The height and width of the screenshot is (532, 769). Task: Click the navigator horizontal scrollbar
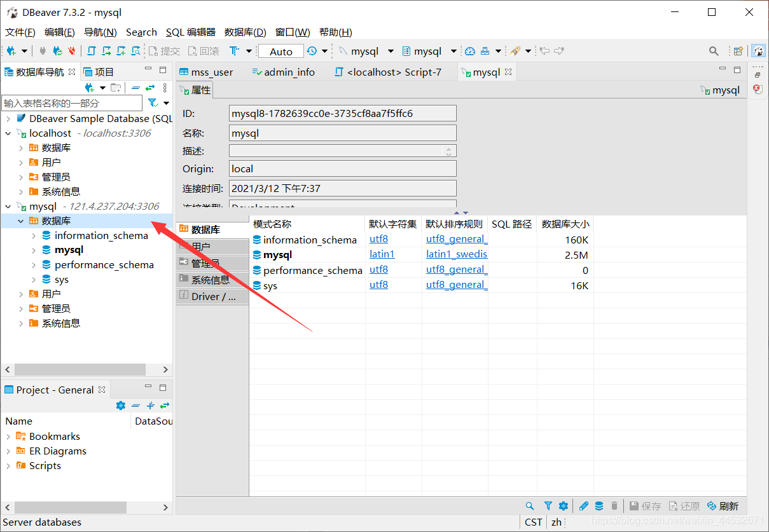click(x=80, y=369)
